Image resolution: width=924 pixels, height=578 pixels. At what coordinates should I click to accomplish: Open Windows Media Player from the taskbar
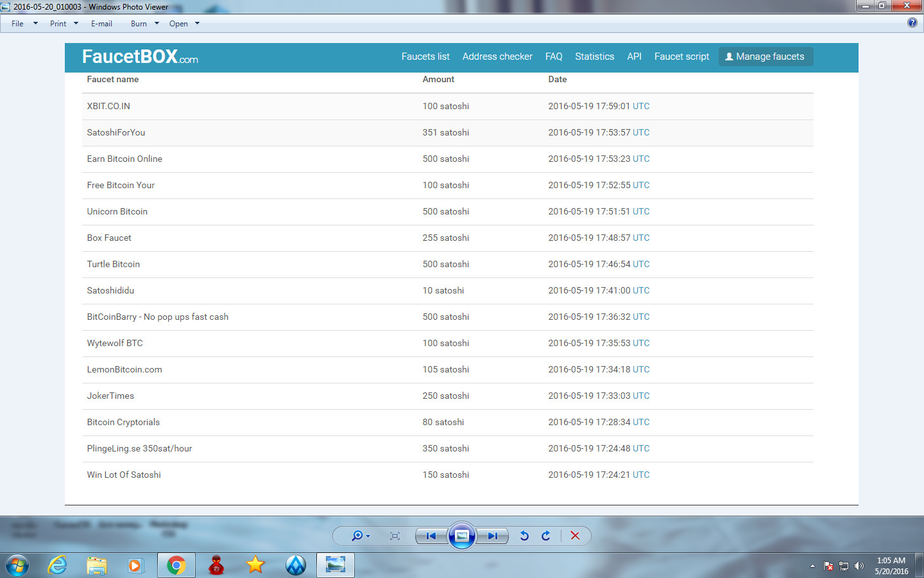[x=136, y=565]
